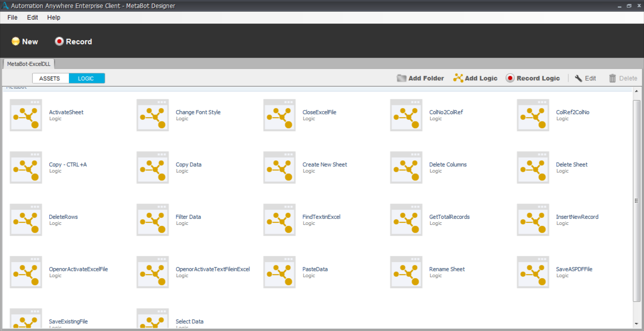Click the vertical scrollbar thumb
This screenshot has height=331, width=644.
coord(636,201)
